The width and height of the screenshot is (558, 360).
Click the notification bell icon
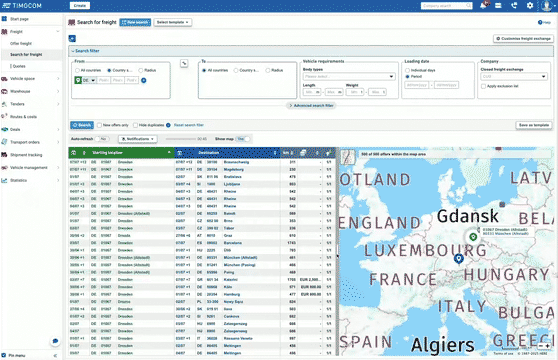(483, 5)
